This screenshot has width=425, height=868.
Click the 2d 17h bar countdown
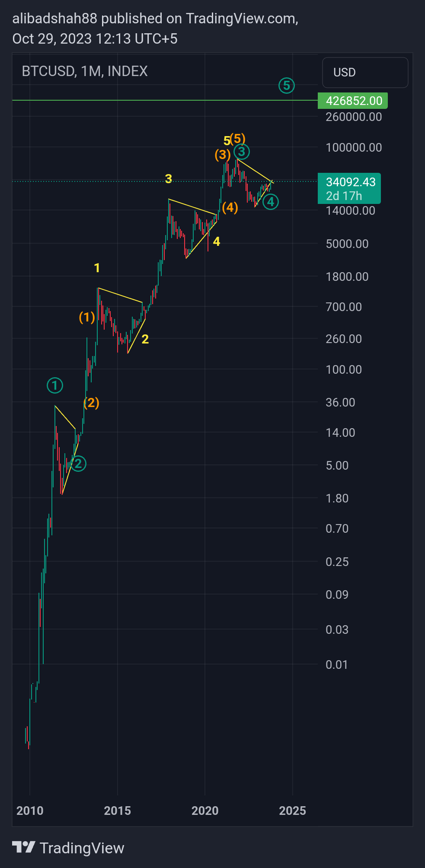coord(344,196)
